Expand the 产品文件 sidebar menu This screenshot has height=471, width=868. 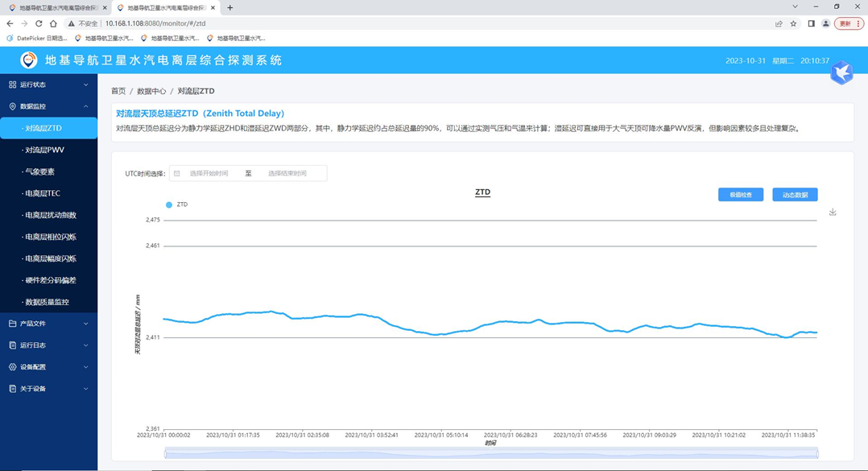coord(48,323)
